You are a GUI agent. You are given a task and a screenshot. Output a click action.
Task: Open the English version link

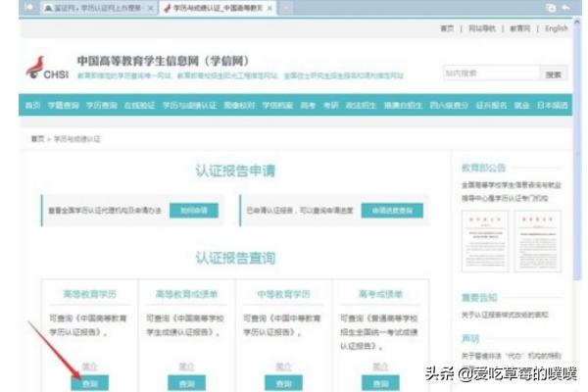click(556, 28)
